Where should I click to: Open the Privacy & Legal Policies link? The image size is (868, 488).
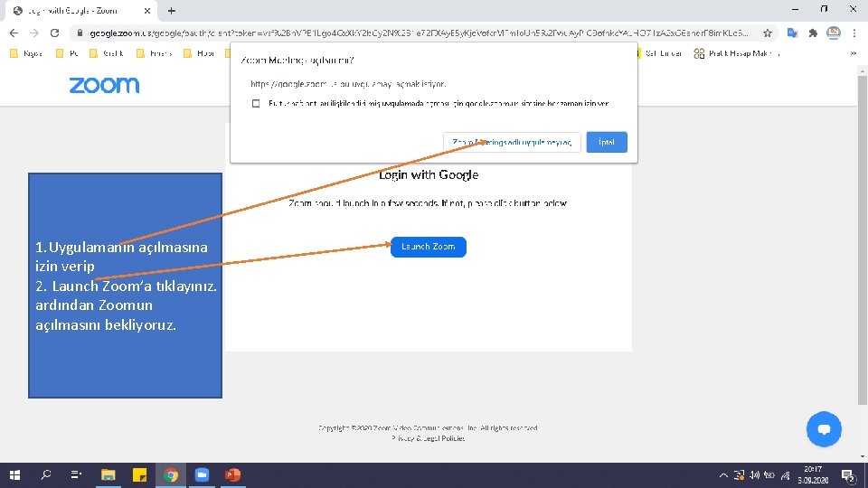pyautogui.click(x=428, y=438)
